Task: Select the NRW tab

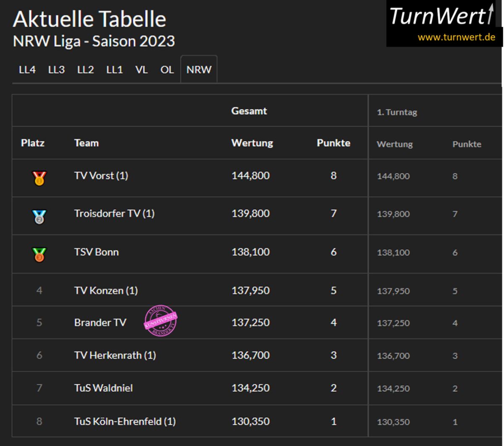Action: 199,70
